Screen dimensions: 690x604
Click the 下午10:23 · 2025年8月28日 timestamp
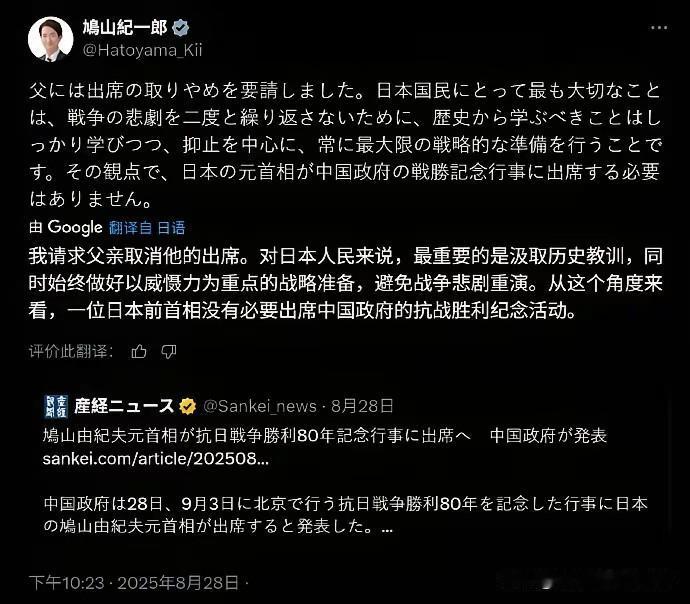pyautogui.click(x=134, y=583)
